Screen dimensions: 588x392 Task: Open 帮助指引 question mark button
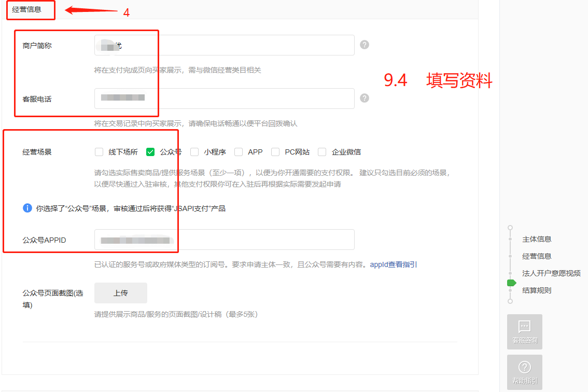click(524, 372)
